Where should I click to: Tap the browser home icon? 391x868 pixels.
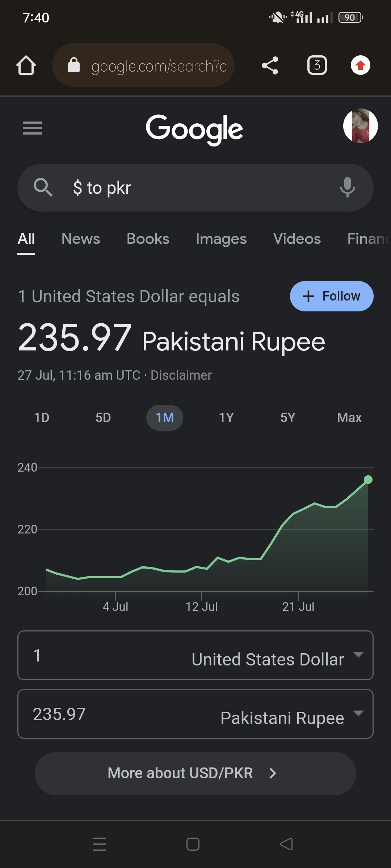(26, 65)
